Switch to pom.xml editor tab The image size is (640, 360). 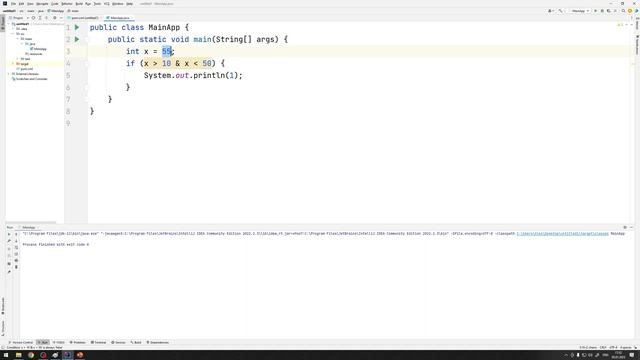pyautogui.click(x=85, y=18)
